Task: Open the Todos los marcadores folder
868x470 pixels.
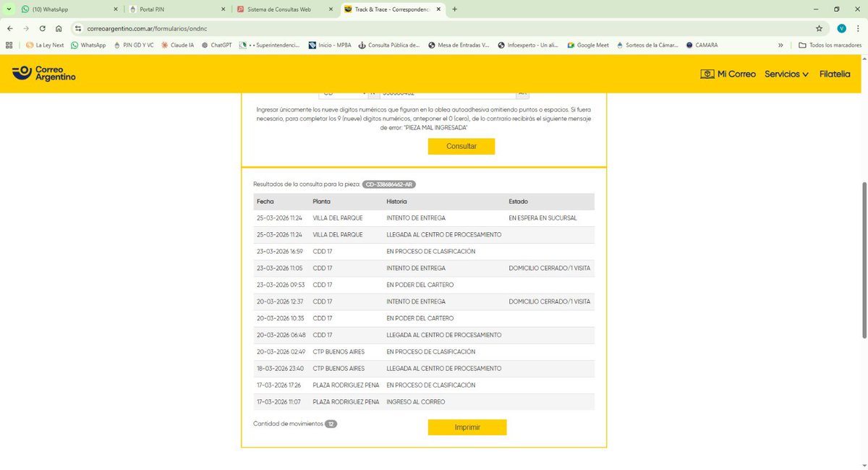Action: (x=830, y=45)
